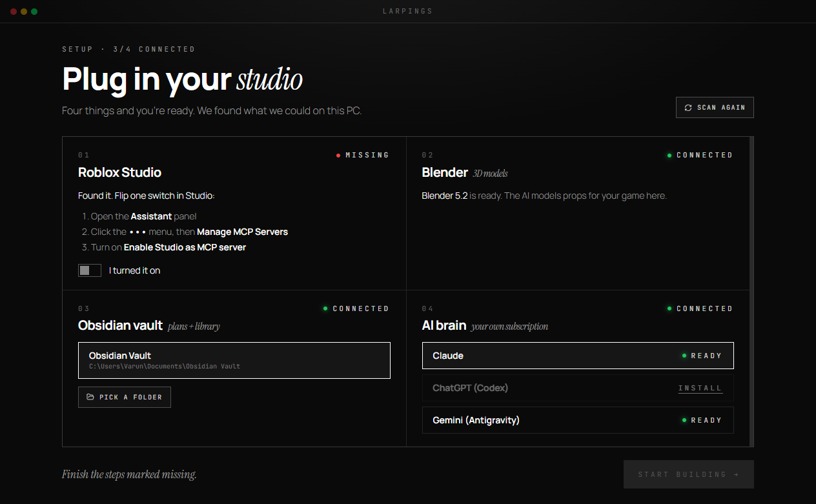Click 'Finish the steps marked missing' text
This screenshot has width=816, height=504.
pos(129,474)
